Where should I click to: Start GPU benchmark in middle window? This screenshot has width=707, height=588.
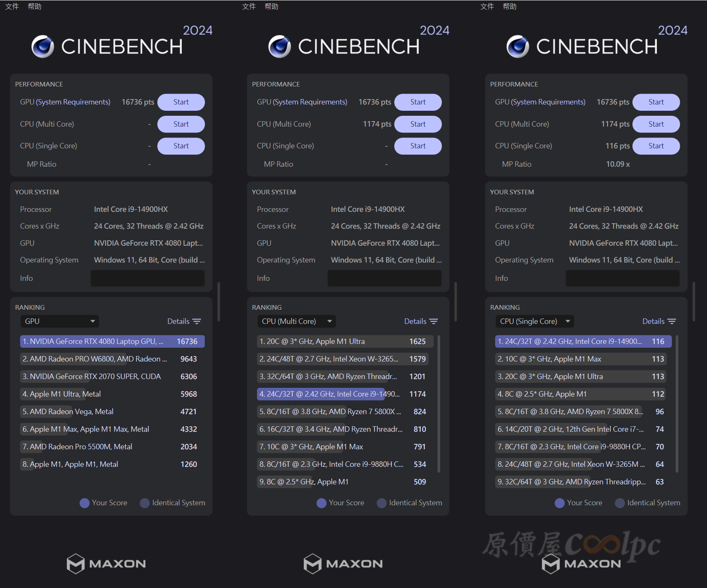(x=418, y=102)
